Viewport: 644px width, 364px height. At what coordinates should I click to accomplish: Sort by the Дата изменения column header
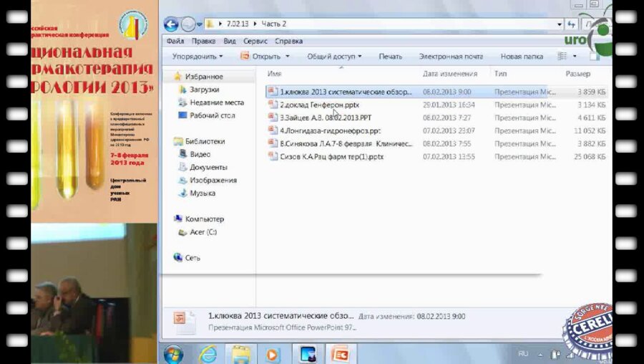coord(449,74)
